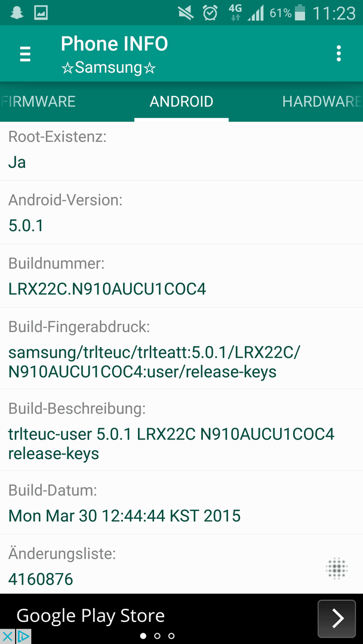
Task: Tap the Snapchat notification icon
Action: (x=17, y=13)
